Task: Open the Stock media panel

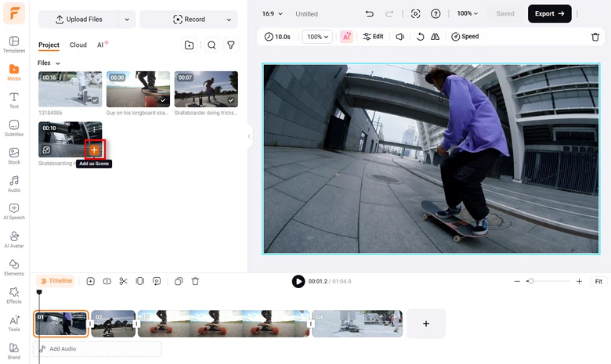Action: [x=14, y=156]
